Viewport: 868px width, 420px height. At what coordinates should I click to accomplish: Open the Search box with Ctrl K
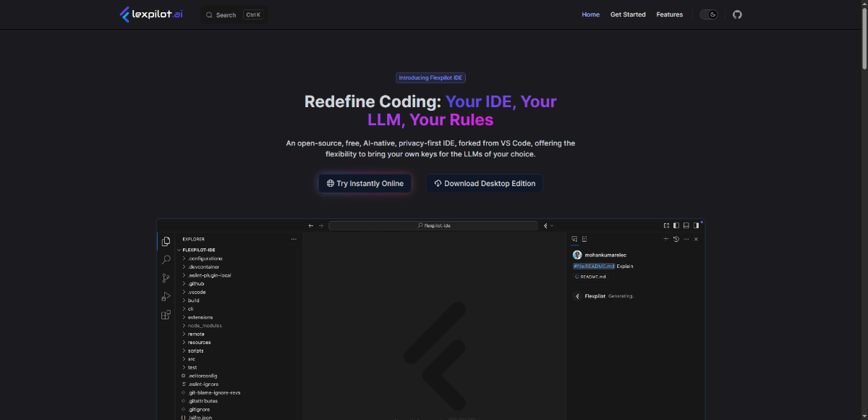[234, 14]
